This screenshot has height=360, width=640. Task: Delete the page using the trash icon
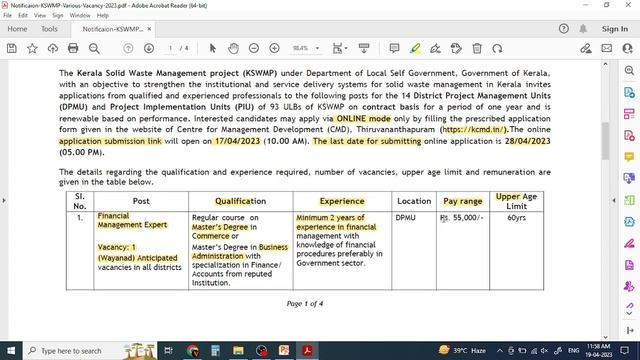coord(477,49)
